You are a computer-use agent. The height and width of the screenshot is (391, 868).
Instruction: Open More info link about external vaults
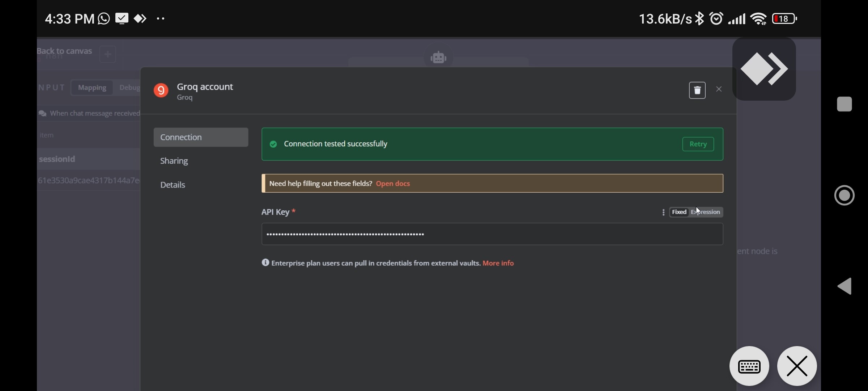[x=498, y=263]
